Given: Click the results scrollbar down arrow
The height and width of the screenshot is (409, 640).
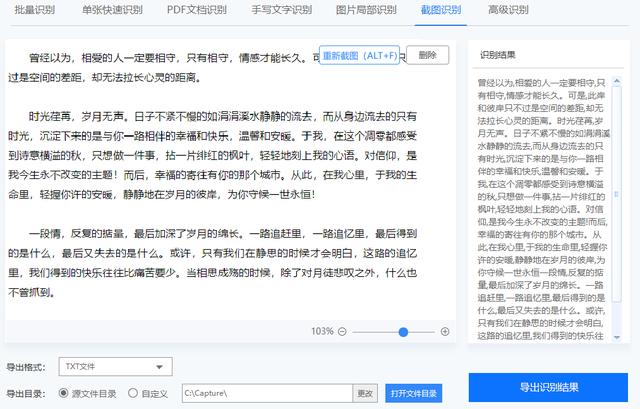Looking at the screenshot, I should (617, 337).
